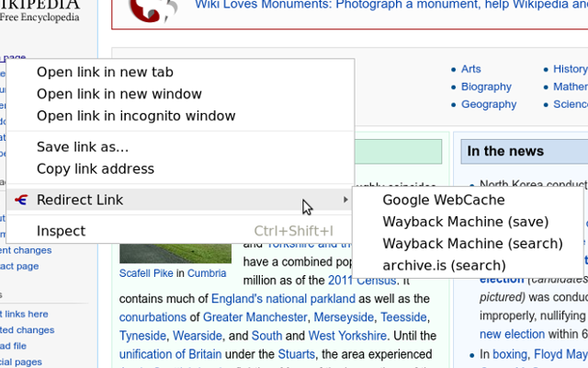The height and width of the screenshot is (368, 588).
Task: Click the Scafell Pike thumbnail image
Action: [x=175, y=253]
